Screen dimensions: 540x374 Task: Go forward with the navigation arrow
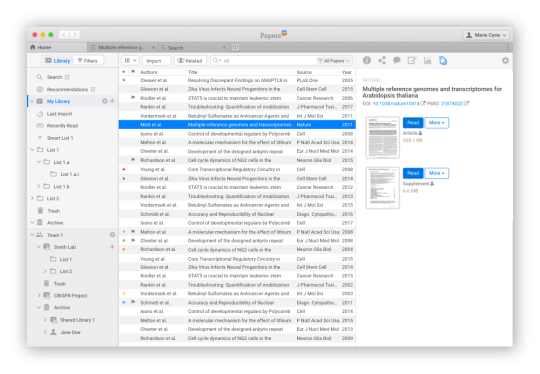tap(75, 35)
